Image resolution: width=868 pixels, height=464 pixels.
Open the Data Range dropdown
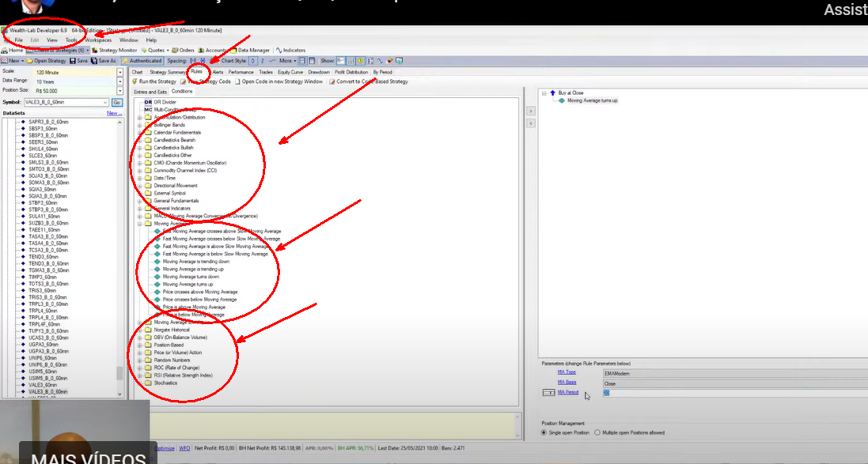[119, 82]
